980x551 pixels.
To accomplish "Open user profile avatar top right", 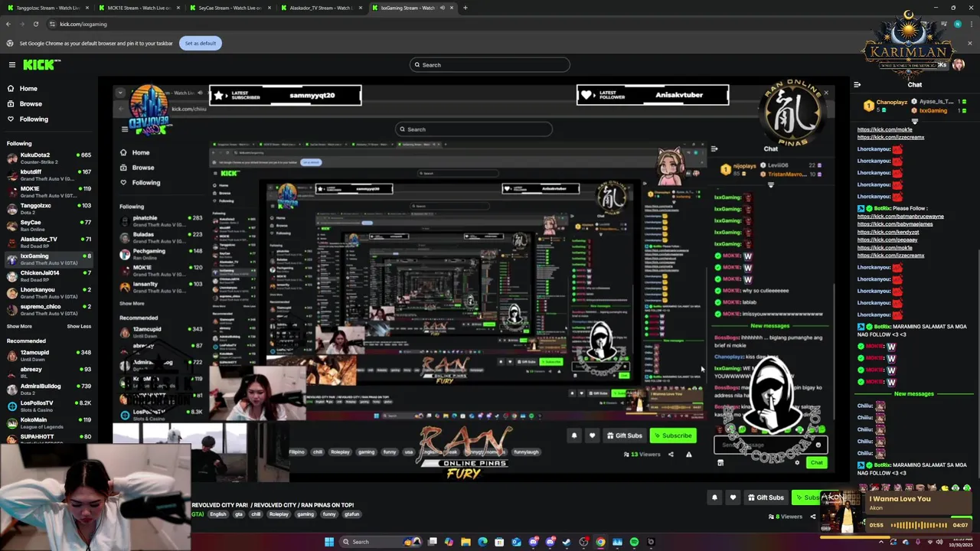I will 958,65.
